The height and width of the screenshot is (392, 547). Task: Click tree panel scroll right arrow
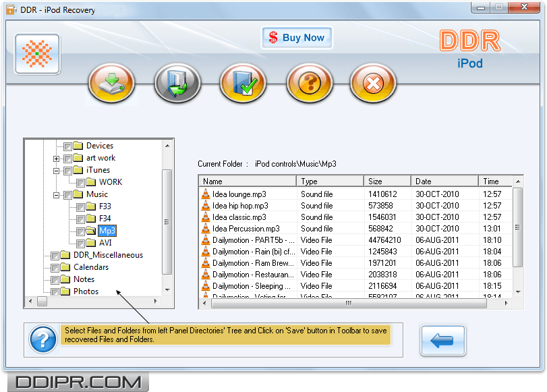pos(155,301)
